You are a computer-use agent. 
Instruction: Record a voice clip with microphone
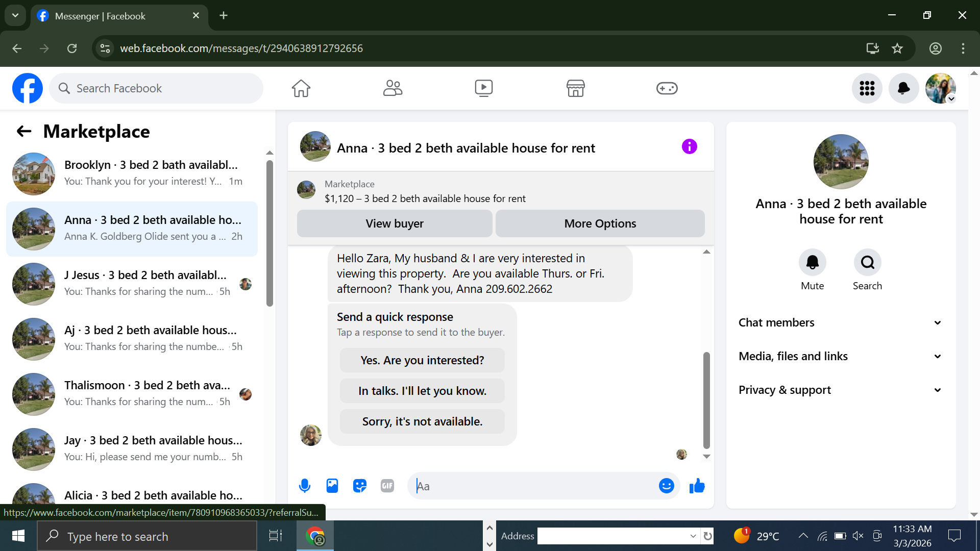click(x=305, y=486)
